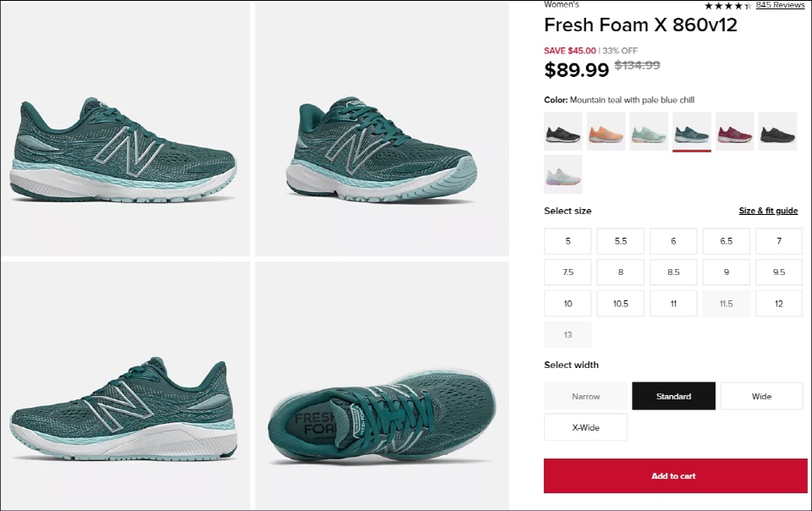Pick size 12
The height and width of the screenshot is (511, 812).
pyautogui.click(x=778, y=304)
